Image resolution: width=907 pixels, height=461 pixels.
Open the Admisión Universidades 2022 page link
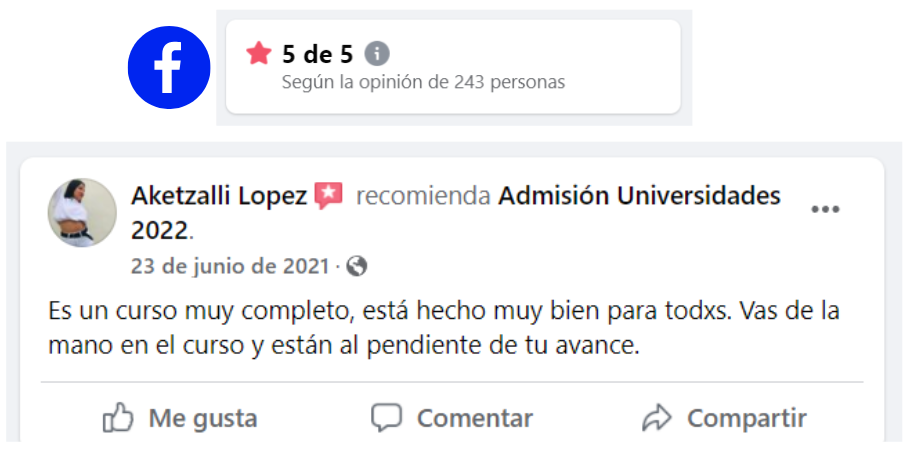pyautogui.click(x=639, y=196)
